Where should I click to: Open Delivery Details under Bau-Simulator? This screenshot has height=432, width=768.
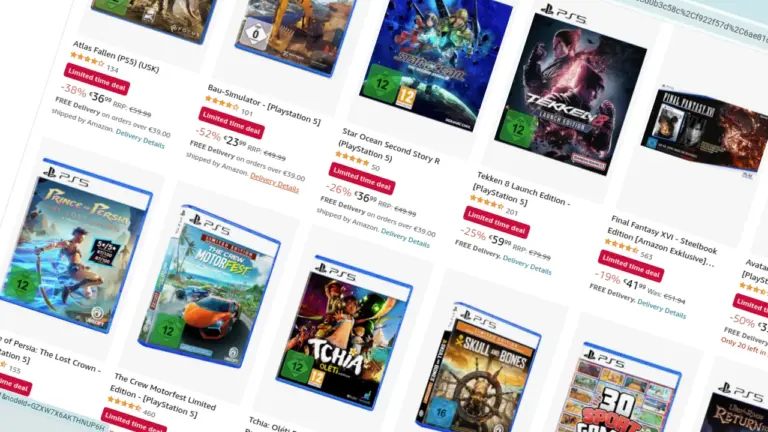click(x=274, y=183)
